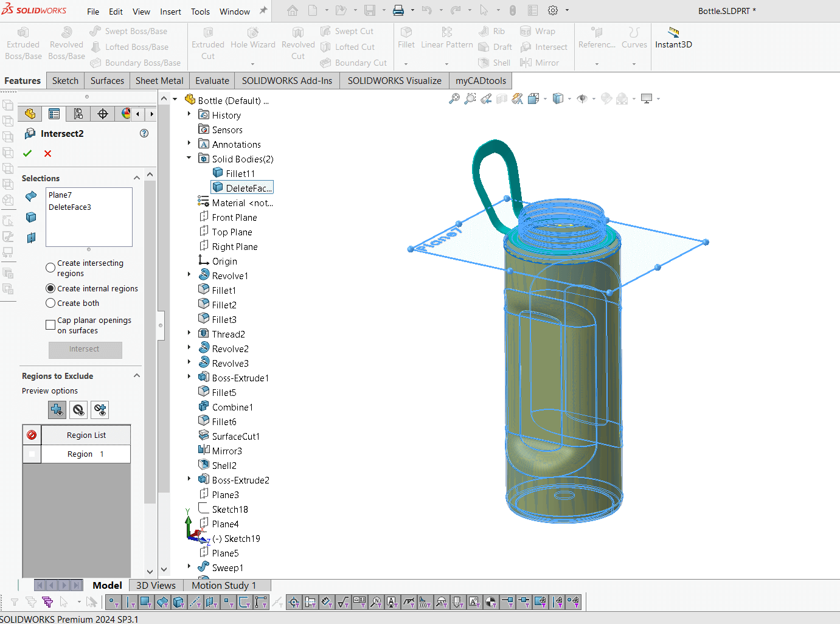Click the Instant3D tool
Image resolution: width=840 pixels, height=624 pixels.
(x=673, y=38)
